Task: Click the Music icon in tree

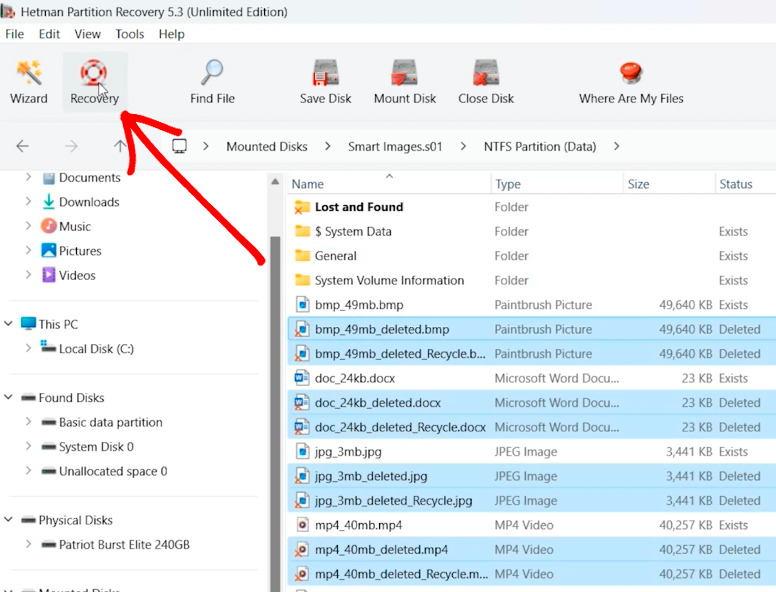Action: pos(48,226)
